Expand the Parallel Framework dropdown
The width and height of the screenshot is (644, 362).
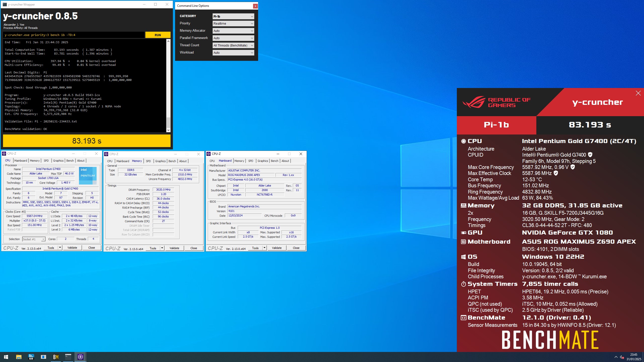point(233,38)
